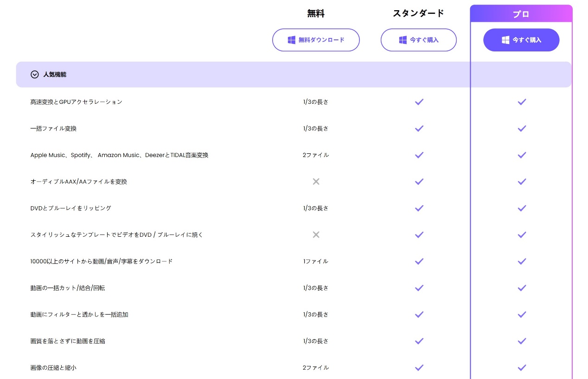Image resolution: width=588 pixels, height=379 pixels.
Task: Click プロ checkmark for 10000以上のサイト row
Action: pyautogui.click(x=522, y=261)
